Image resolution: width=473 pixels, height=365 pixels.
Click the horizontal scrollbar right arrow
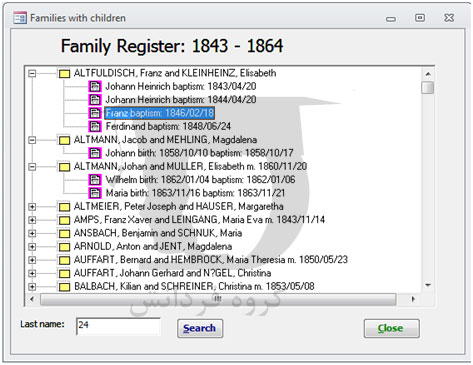point(413,299)
